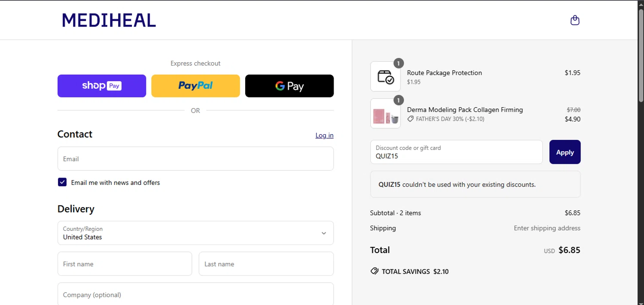Click Derma Modeling Pack Collagen Firming title
This screenshot has height=305, width=644.
(x=465, y=110)
